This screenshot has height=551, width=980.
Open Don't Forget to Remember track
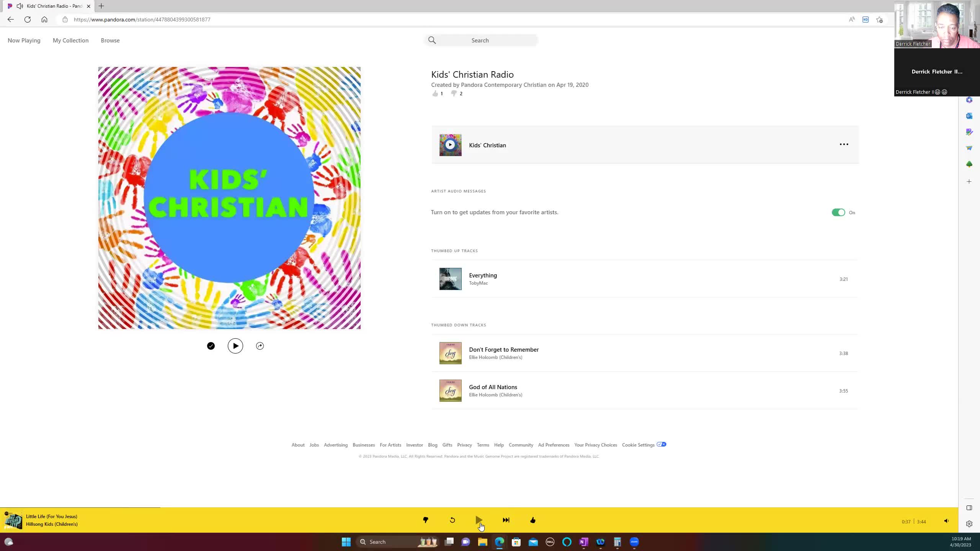click(504, 349)
